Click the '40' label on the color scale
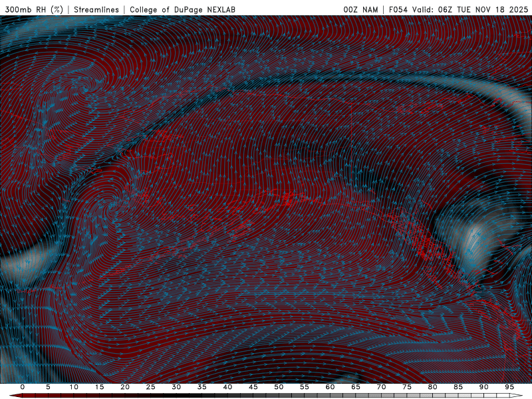This screenshot has width=532, height=399. (227, 387)
